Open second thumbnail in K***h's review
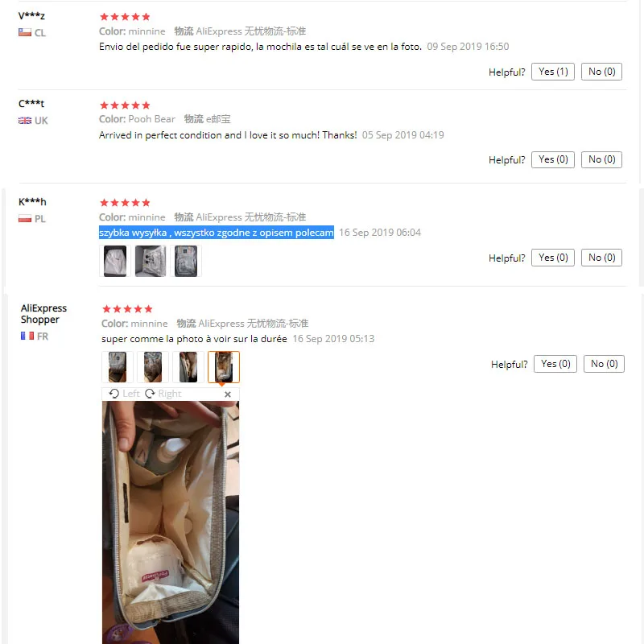Image resolution: width=644 pixels, height=644 pixels. pyautogui.click(x=151, y=261)
